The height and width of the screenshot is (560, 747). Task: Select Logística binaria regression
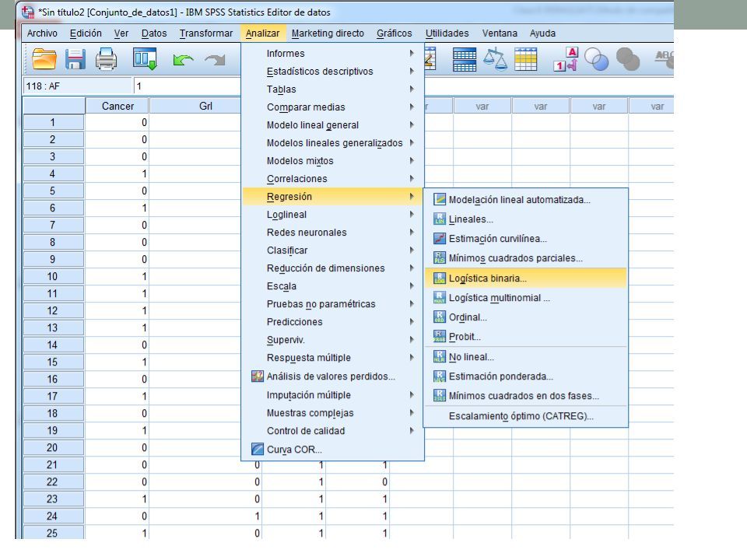coord(525,278)
